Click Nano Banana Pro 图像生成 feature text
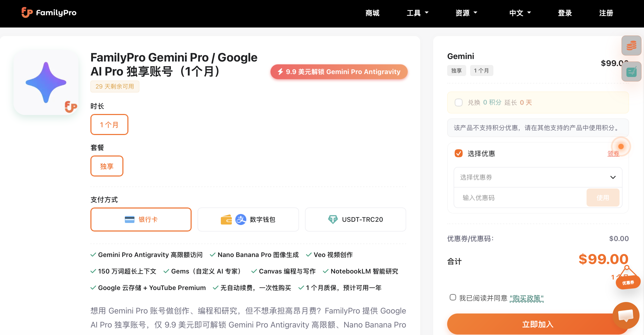The height and width of the screenshot is (335, 644). coord(258,255)
